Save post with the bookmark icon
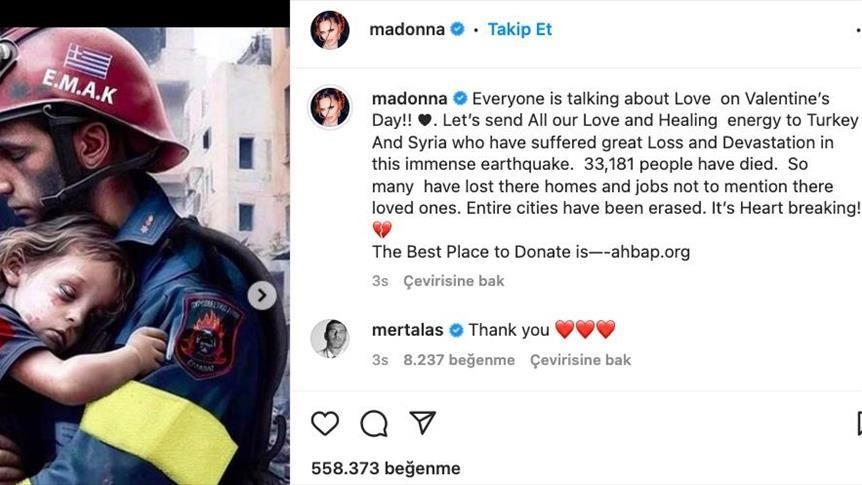 [x=859, y=423]
